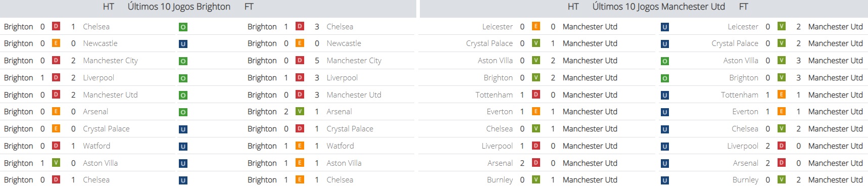Click 'Últimos 10 Jogos Manchester Utd' header title
Screen dimensions: 868x187
(x=658, y=7)
